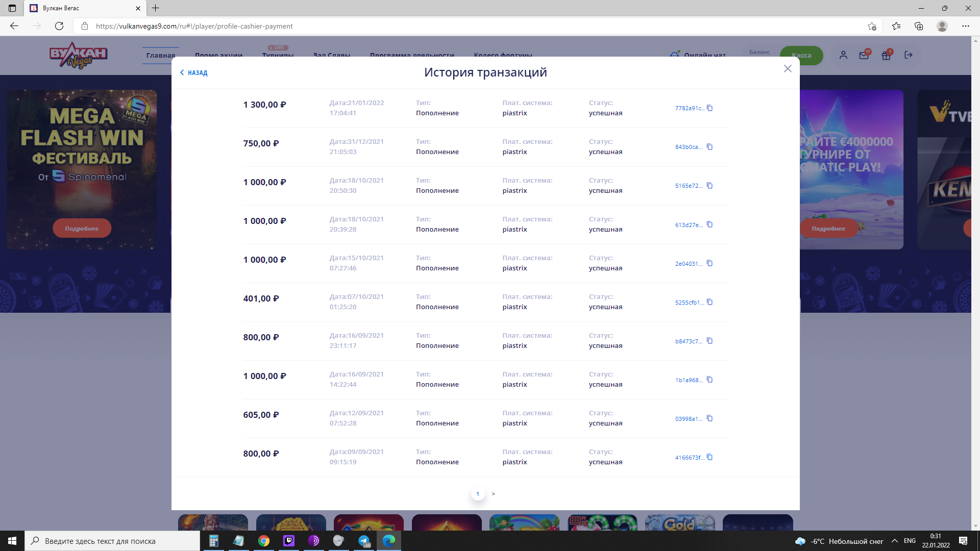This screenshot has width=980, height=551.
Task: Go to next transactions page arrow
Action: [x=493, y=494]
